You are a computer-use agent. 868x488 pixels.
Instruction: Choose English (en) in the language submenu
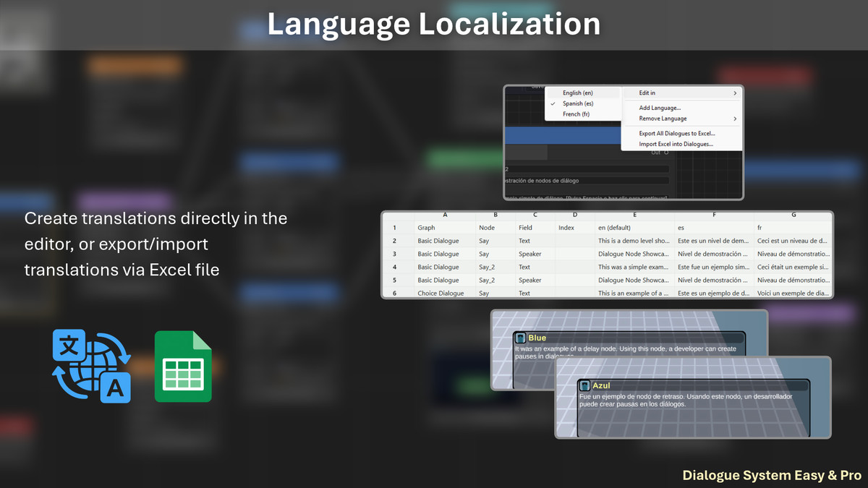(584, 93)
